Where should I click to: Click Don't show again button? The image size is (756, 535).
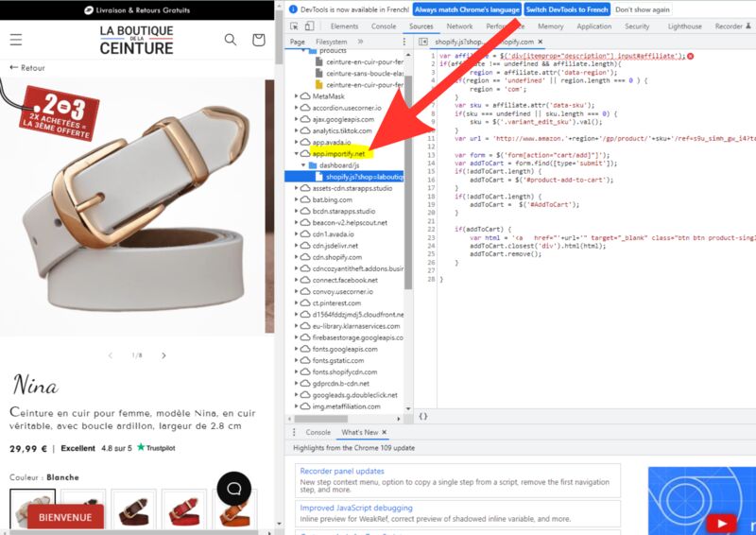643,9
